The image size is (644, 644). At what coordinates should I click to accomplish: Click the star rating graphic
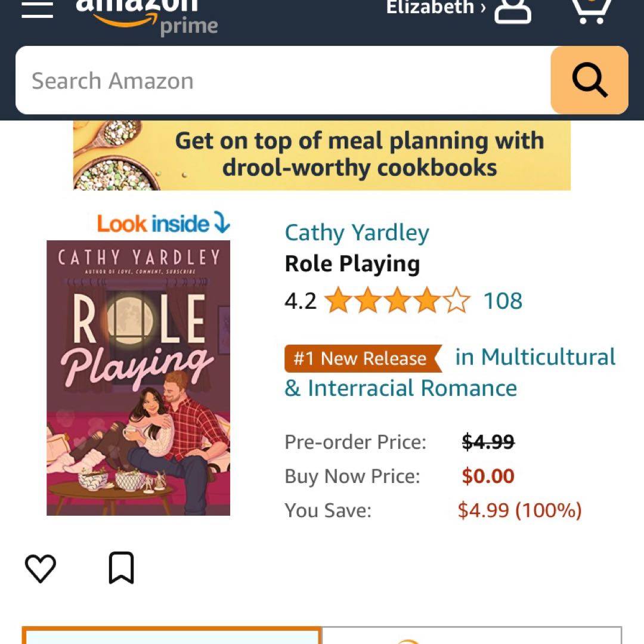click(397, 301)
